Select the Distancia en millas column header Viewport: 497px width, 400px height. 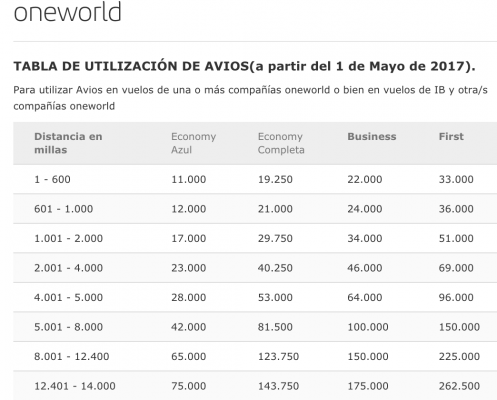[68, 143]
